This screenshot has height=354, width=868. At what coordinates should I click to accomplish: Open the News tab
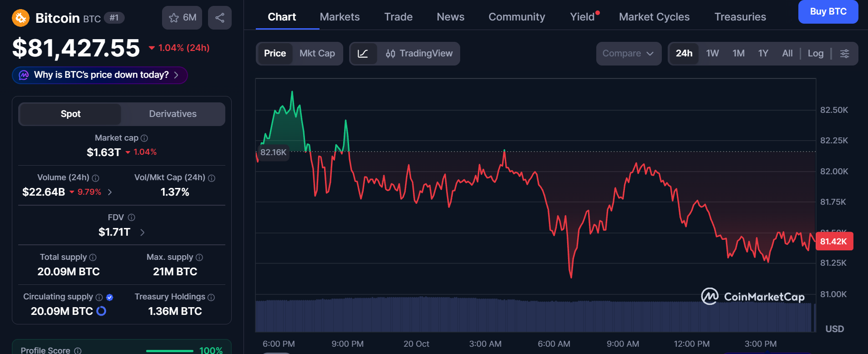click(x=451, y=17)
